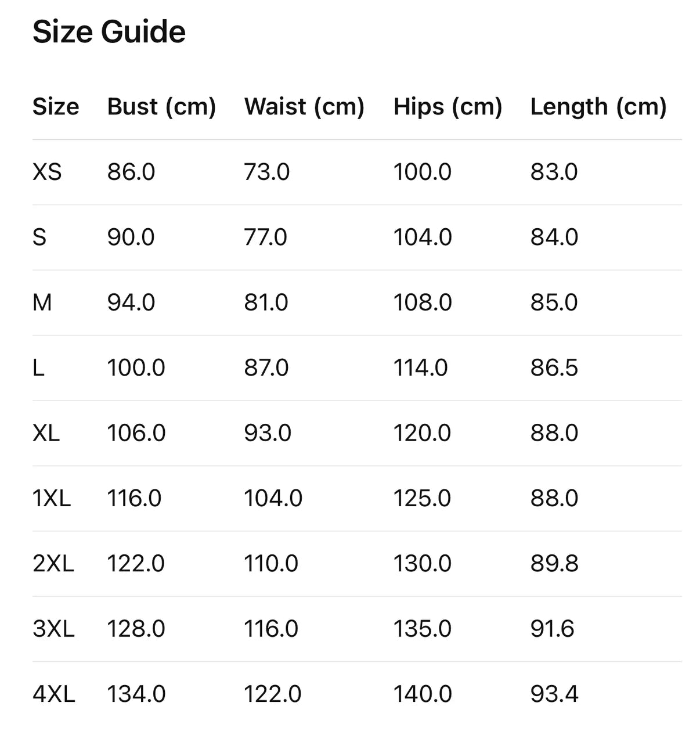Click the Hips (cm) column header
Image resolution: width=700 pixels, height=746 pixels.
point(448,107)
